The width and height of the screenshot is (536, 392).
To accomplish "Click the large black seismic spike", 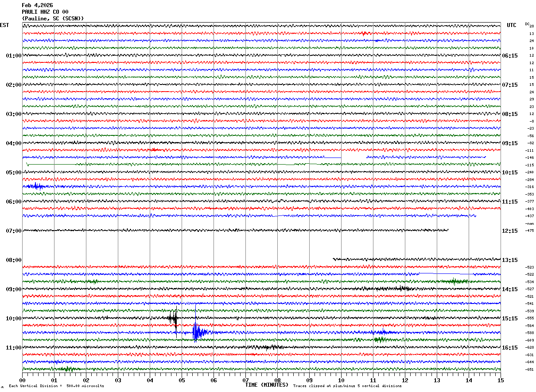I will click(x=174, y=318).
